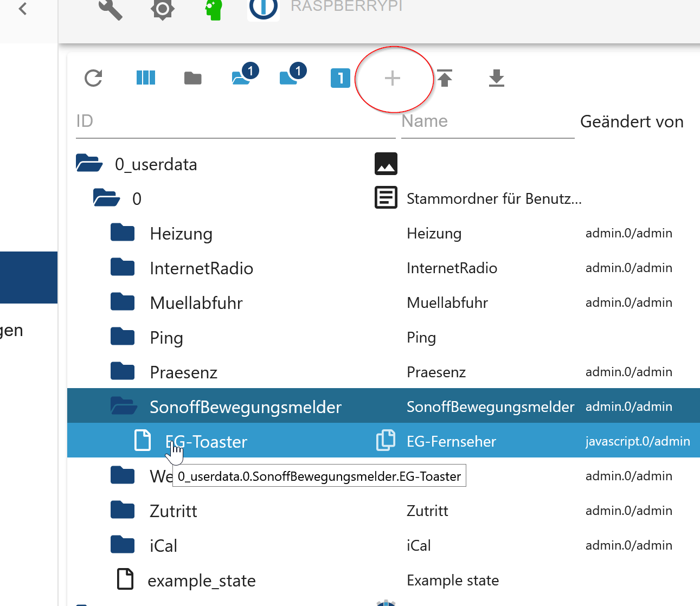Select the Zutritt ID label
The width and height of the screenshot is (700, 606).
[x=174, y=511]
